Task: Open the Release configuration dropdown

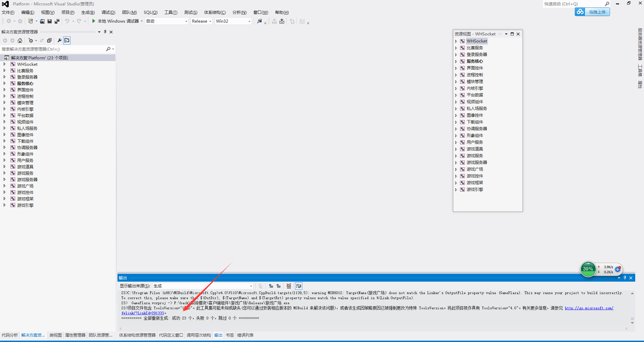Action: (x=202, y=21)
